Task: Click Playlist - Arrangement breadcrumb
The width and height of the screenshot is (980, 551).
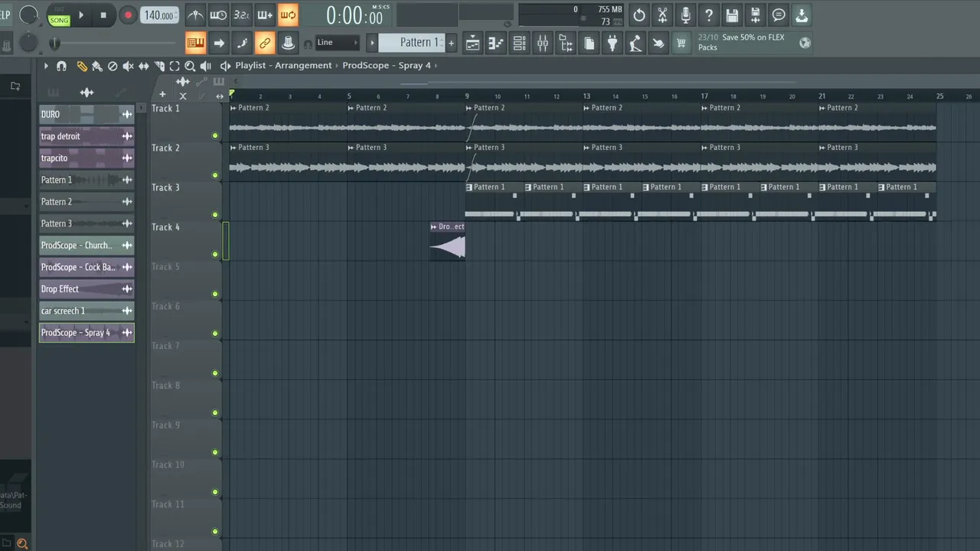Action: 283,65
